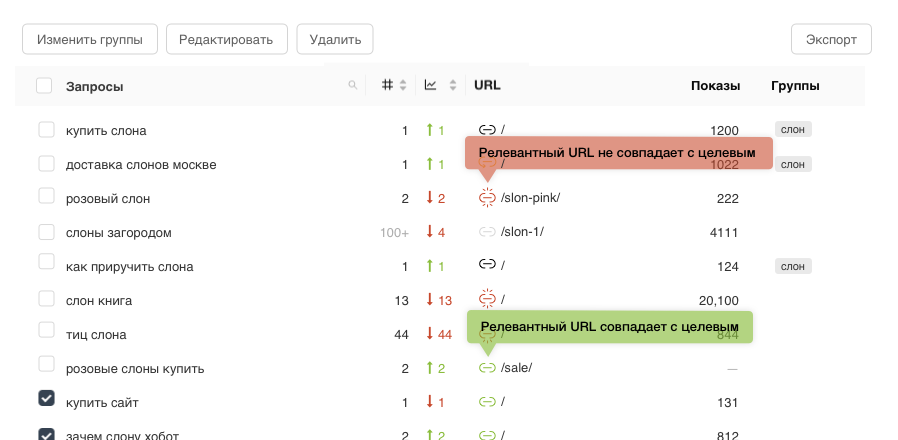Click position value 100+ for слоны загородом

click(394, 233)
